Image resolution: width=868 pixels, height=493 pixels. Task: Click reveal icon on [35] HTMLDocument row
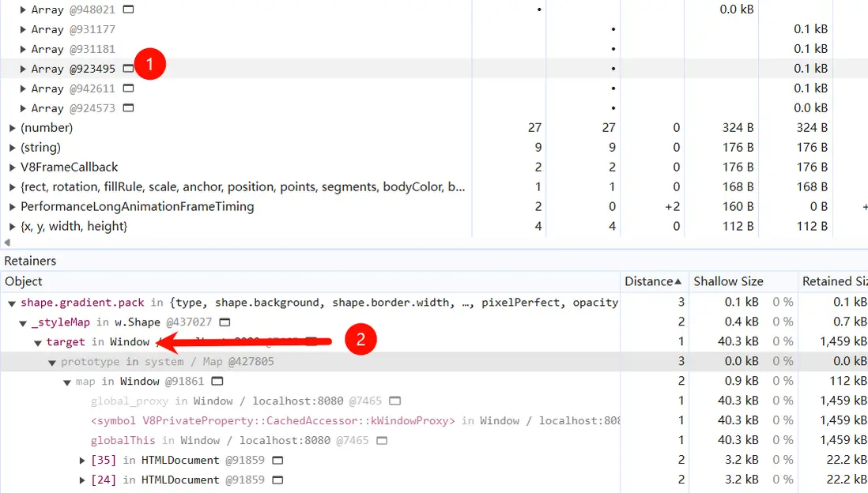(278, 461)
